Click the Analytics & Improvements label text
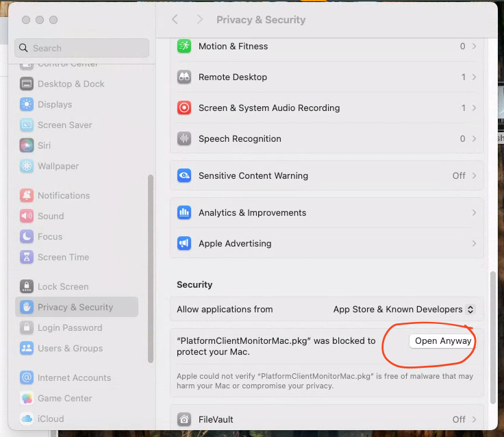Image resolution: width=504 pixels, height=437 pixels. 252,212
